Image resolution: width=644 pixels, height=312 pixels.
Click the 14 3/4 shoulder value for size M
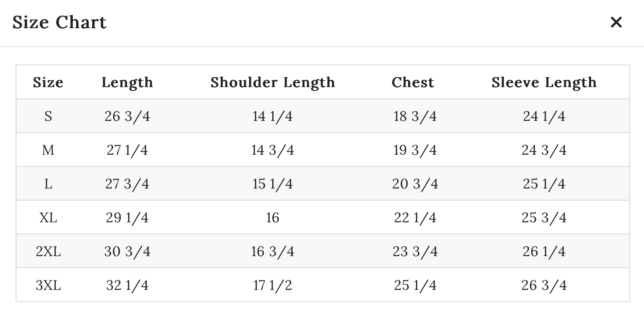pyautogui.click(x=272, y=150)
